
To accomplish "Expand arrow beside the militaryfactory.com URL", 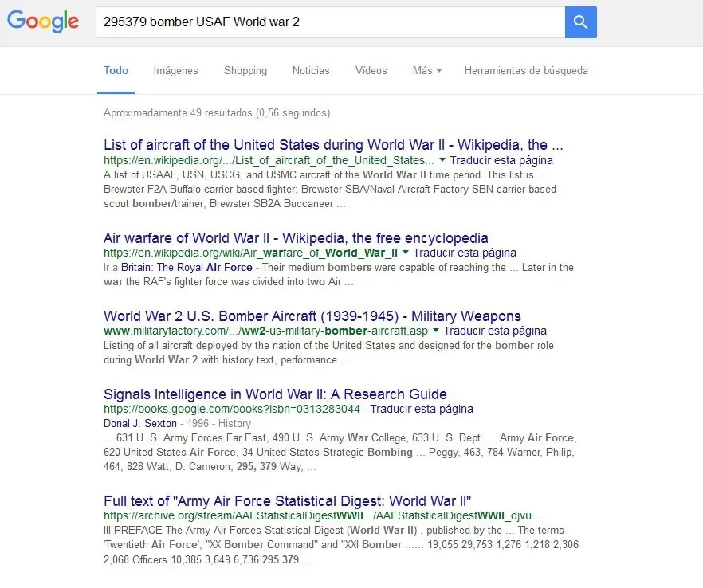I will 435,331.
